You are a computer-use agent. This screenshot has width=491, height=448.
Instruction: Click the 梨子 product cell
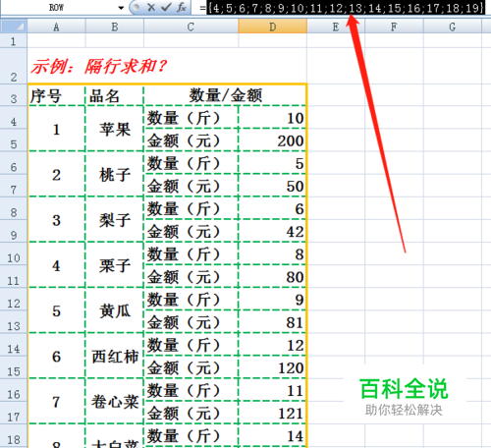coord(115,220)
